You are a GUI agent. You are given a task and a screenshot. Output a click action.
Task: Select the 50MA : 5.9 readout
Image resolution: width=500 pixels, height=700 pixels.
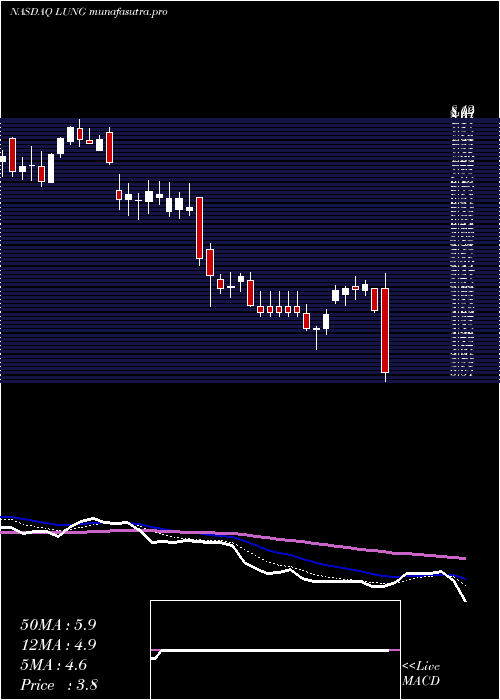point(58,625)
